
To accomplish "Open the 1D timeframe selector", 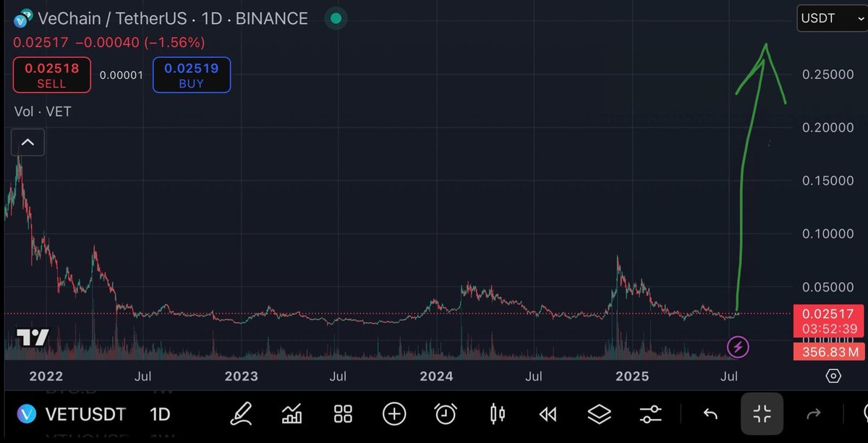I will (x=159, y=414).
